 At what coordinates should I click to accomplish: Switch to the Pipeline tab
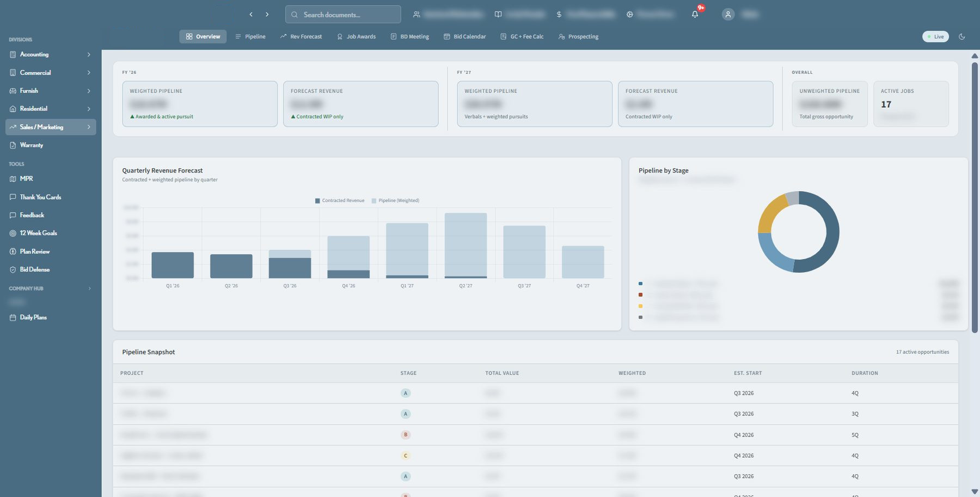click(250, 36)
